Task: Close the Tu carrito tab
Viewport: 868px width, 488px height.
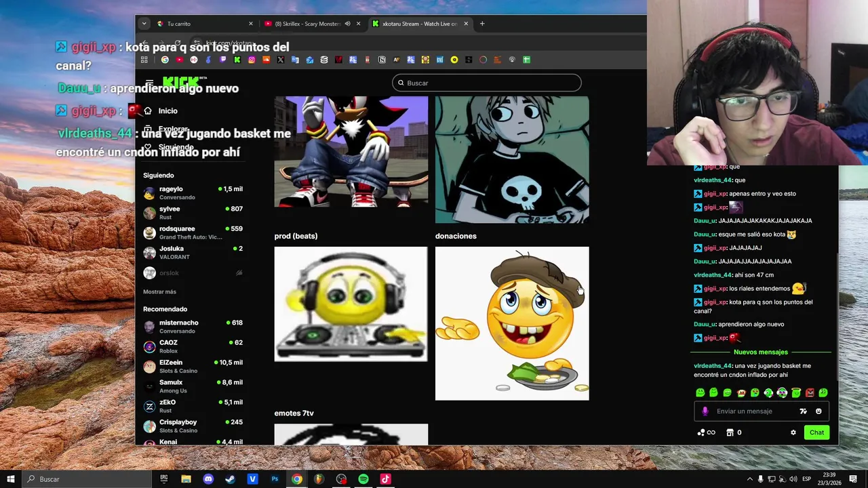Action: 250,24
